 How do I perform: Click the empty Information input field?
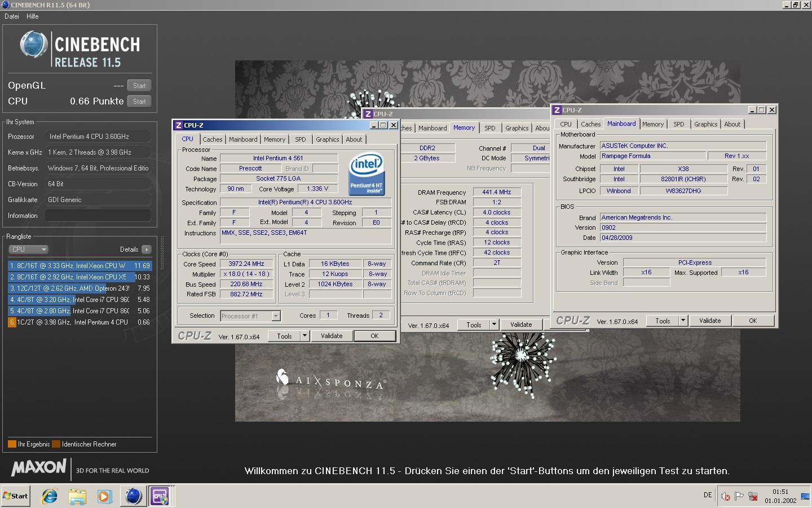[x=98, y=216]
